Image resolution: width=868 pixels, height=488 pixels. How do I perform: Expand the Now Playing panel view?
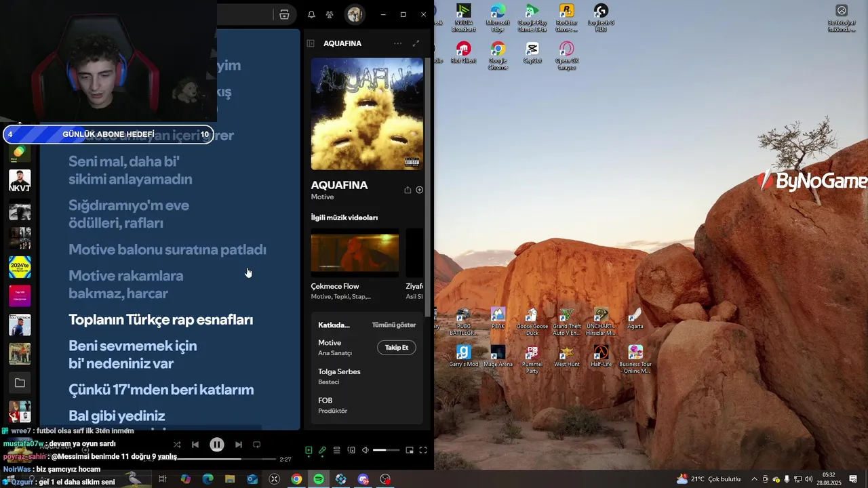click(x=416, y=43)
